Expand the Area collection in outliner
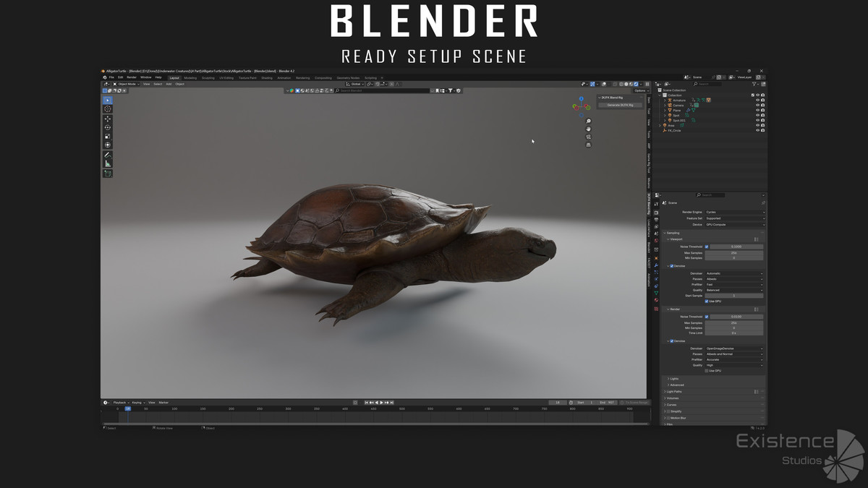The image size is (868, 488). pos(660,126)
